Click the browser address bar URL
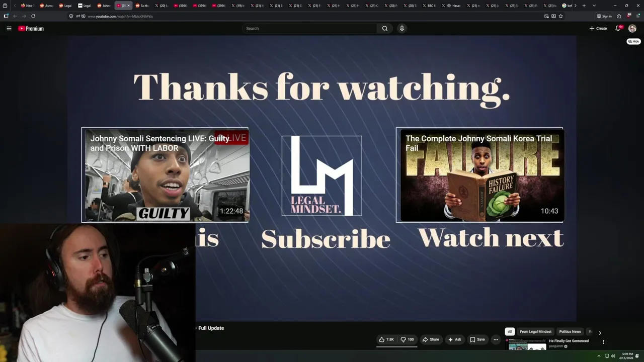 [120, 16]
